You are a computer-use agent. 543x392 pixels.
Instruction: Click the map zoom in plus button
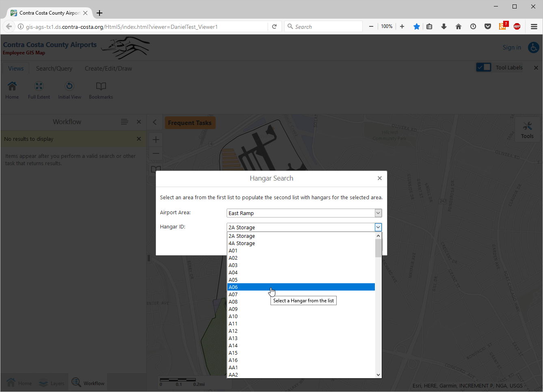pyautogui.click(x=156, y=140)
